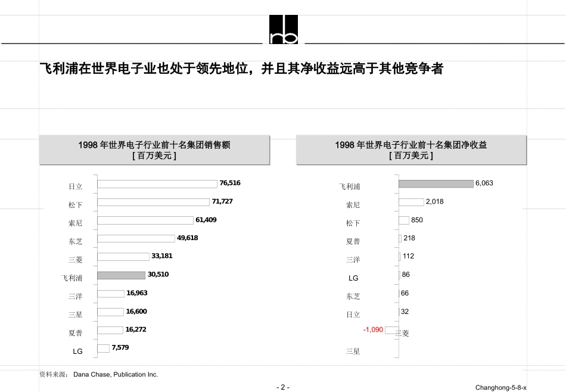
Task: Click the 松下 sales bar
Action: point(153,202)
